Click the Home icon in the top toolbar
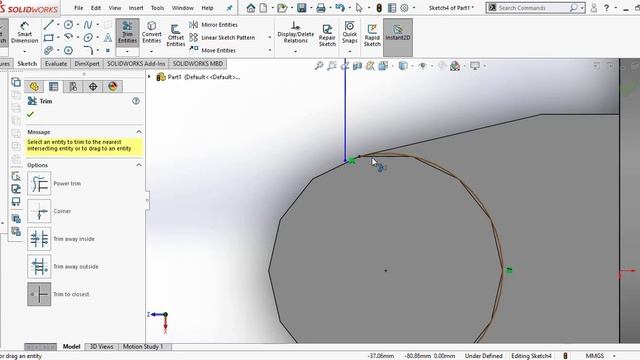Image resolution: width=640 pixels, height=360 pixels. click(251, 8)
